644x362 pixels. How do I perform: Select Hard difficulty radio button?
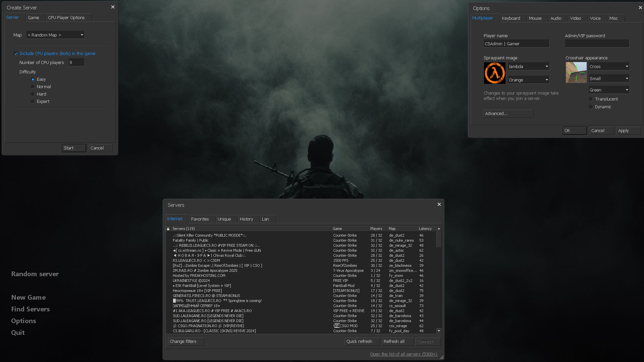pyautogui.click(x=33, y=94)
